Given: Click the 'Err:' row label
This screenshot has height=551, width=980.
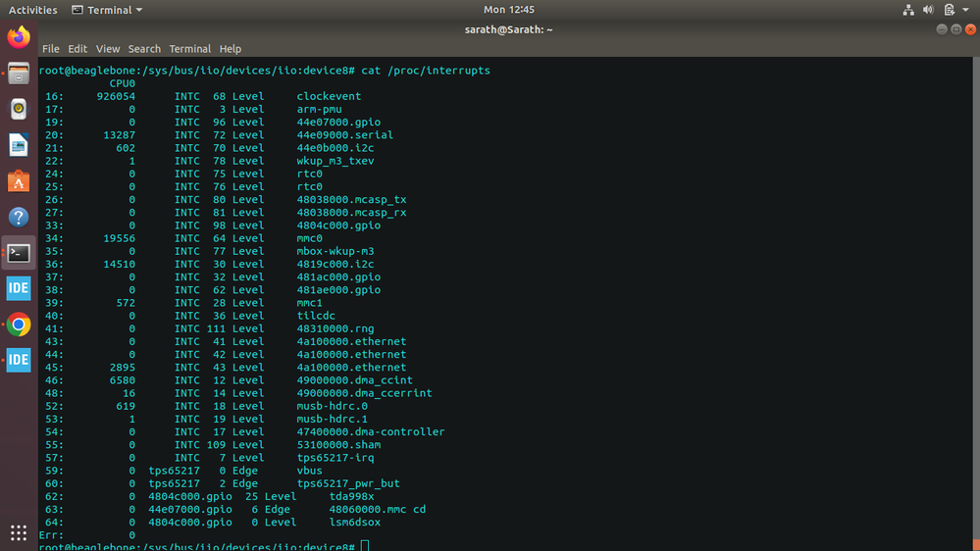Looking at the screenshot, I should [51, 535].
